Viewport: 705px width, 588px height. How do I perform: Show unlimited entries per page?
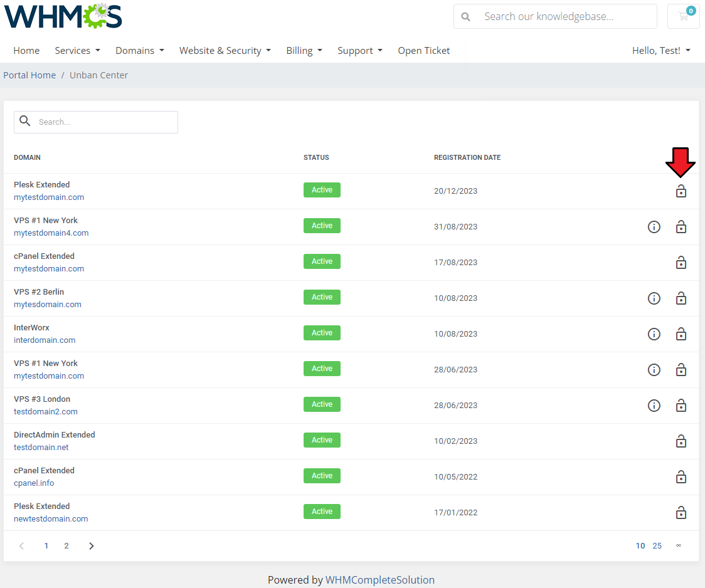[679, 545]
